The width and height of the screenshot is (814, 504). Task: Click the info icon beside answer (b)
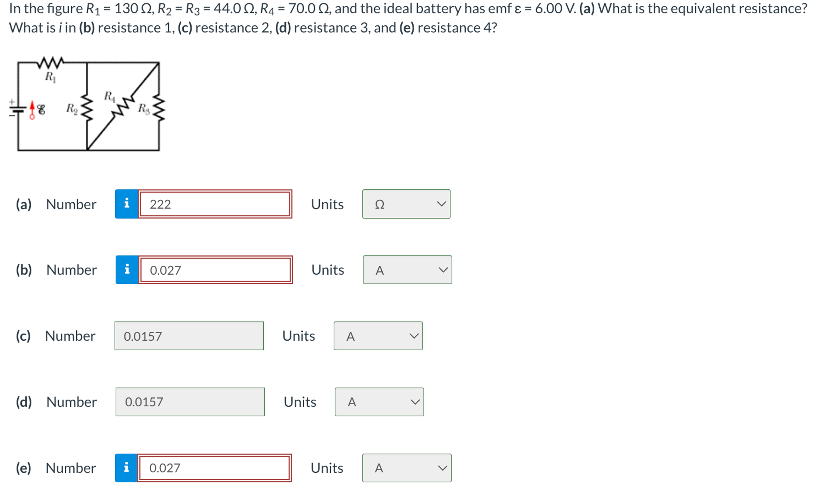127,270
